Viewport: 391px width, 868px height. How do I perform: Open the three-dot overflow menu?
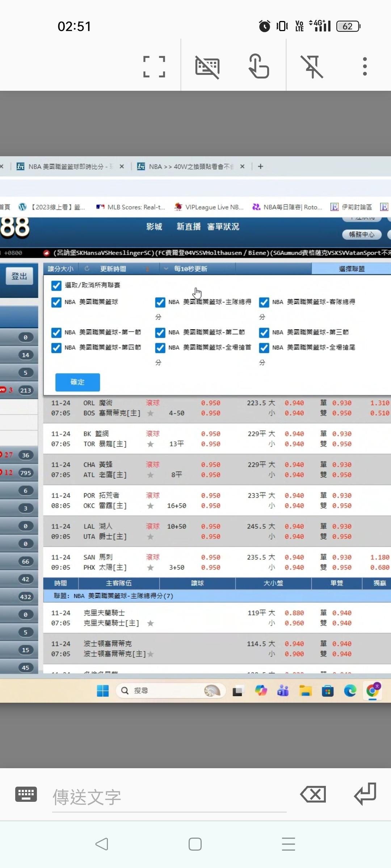[x=365, y=67]
